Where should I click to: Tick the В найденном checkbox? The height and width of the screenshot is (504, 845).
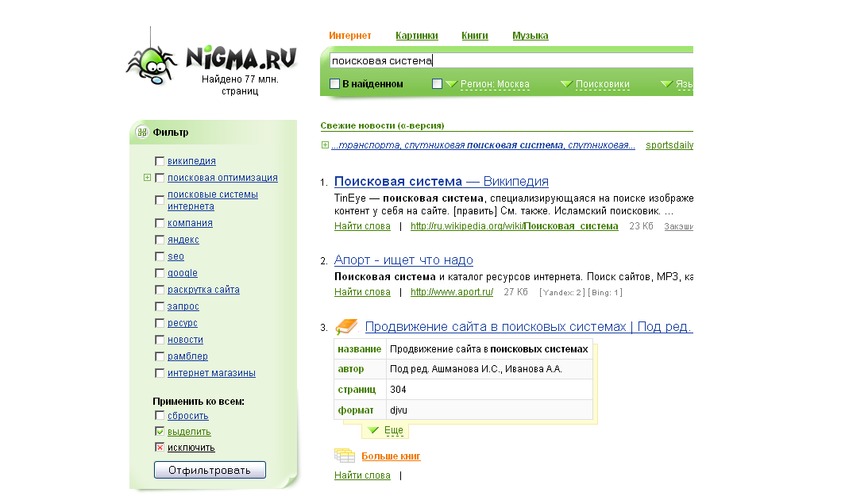coord(334,84)
